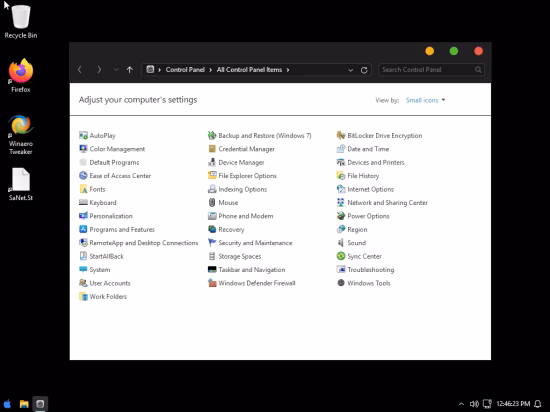Expand the address bar history dropdown
This screenshot has width=550, height=412.
[x=350, y=70]
